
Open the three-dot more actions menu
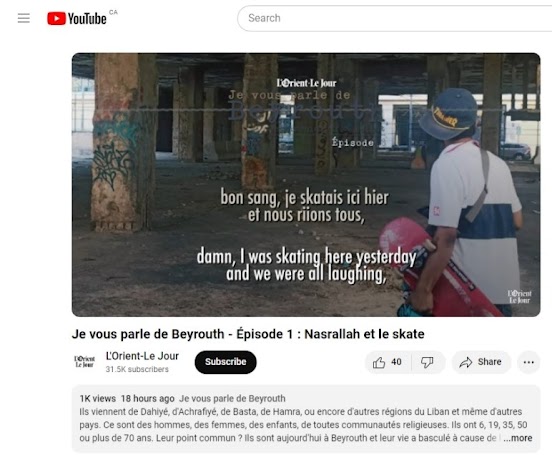pyautogui.click(x=528, y=362)
